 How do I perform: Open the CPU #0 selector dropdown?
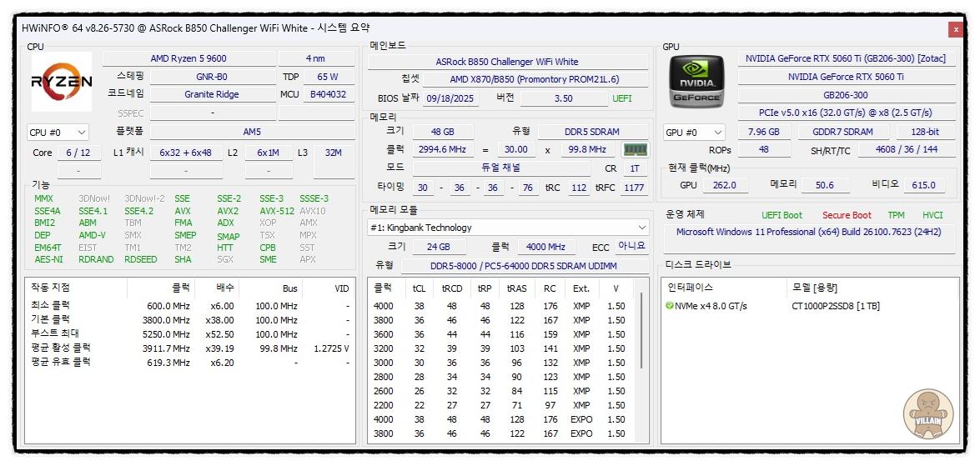(58, 133)
